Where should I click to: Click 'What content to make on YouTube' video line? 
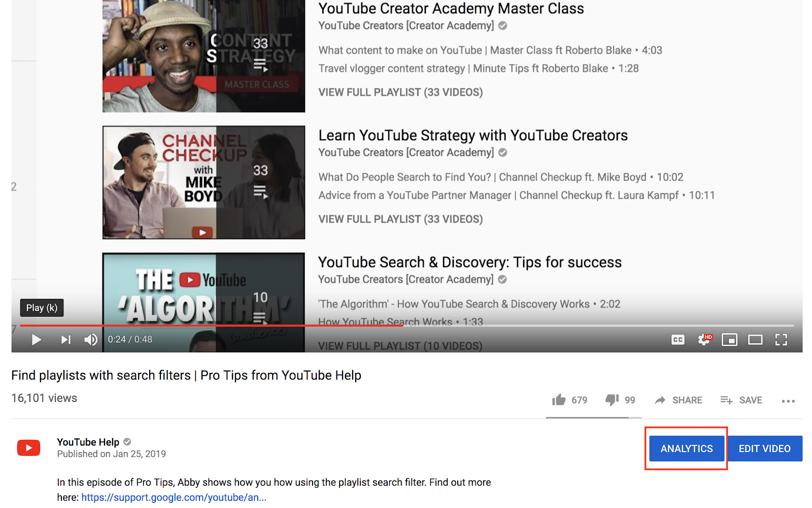point(490,50)
